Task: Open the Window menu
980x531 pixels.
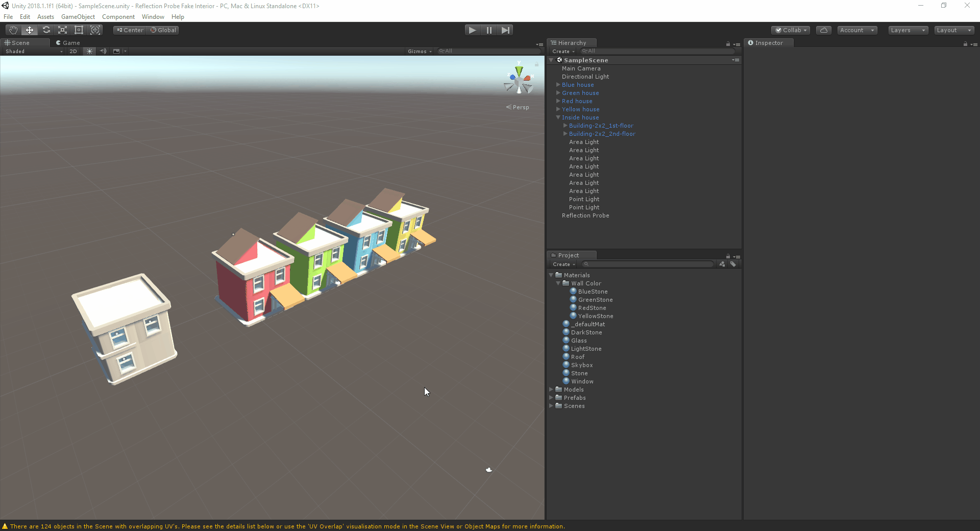Action: click(x=153, y=17)
